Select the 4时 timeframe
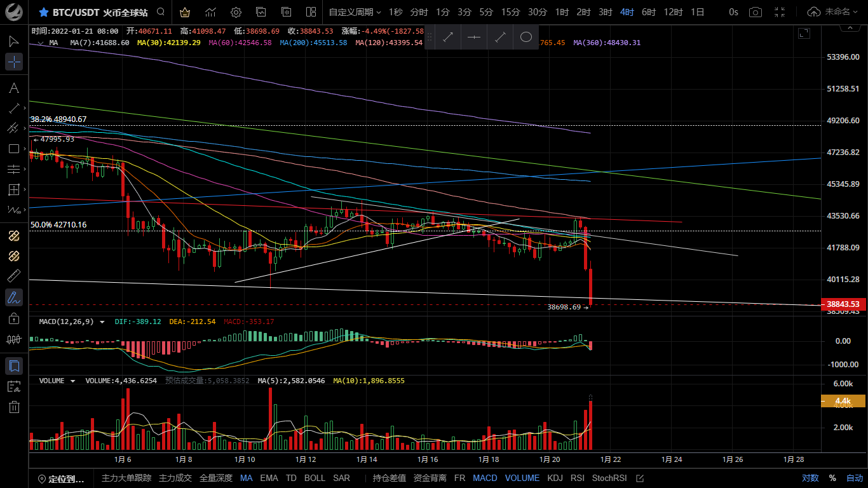This screenshot has width=868, height=488. tap(627, 12)
